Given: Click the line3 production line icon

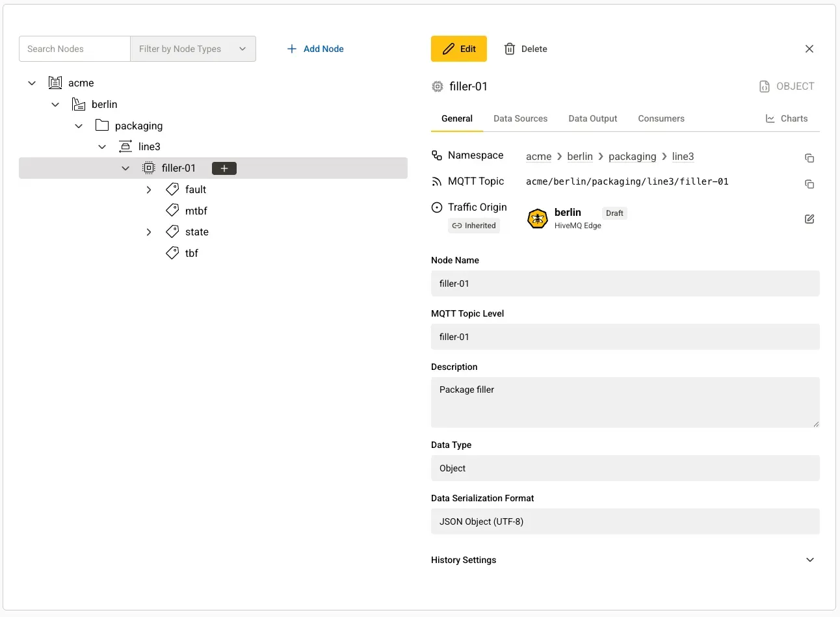Looking at the screenshot, I should click(x=125, y=146).
